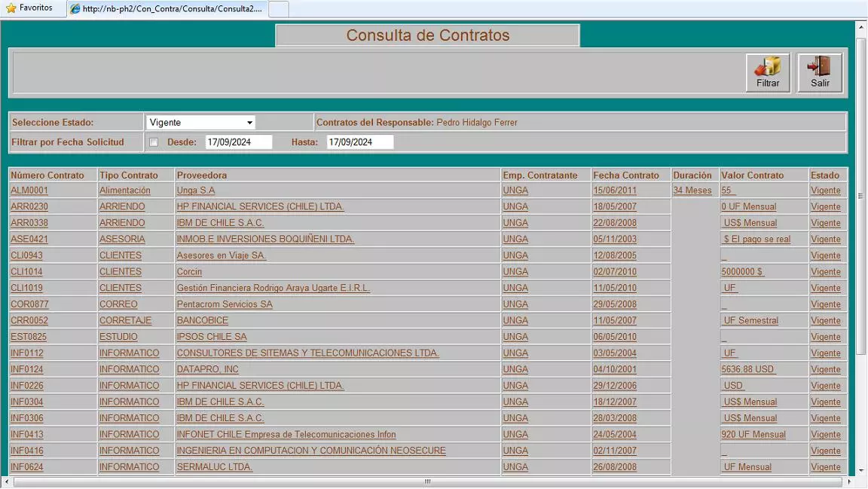
Task: Open the Seleccione Estado dropdown
Action: [x=200, y=122]
